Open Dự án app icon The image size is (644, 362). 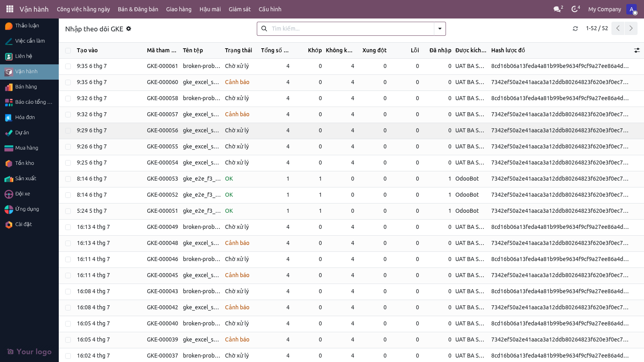tap(9, 133)
